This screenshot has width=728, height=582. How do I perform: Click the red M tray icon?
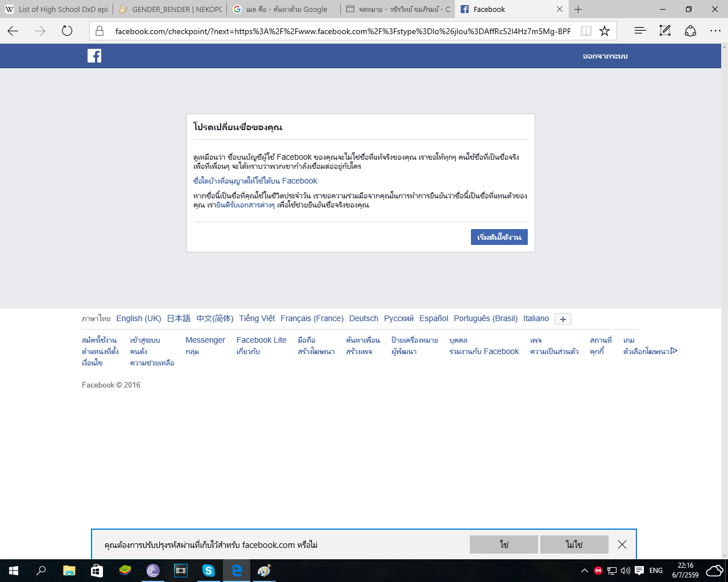click(598, 571)
